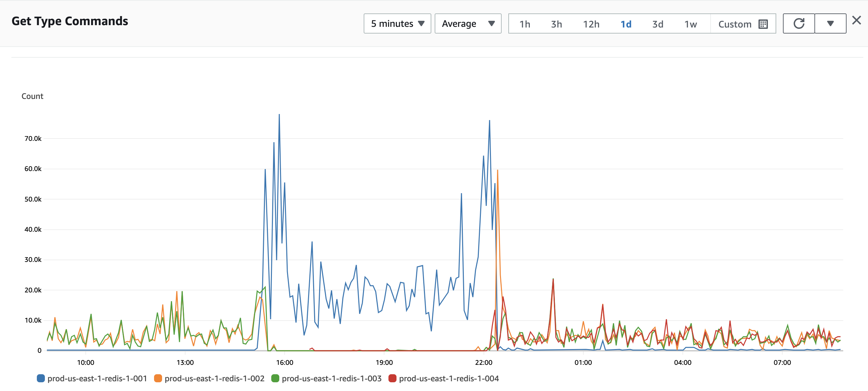Toggle prod-us-east-1-redis-1-001 legend label
The width and height of the screenshot is (868, 391).
[97, 378]
